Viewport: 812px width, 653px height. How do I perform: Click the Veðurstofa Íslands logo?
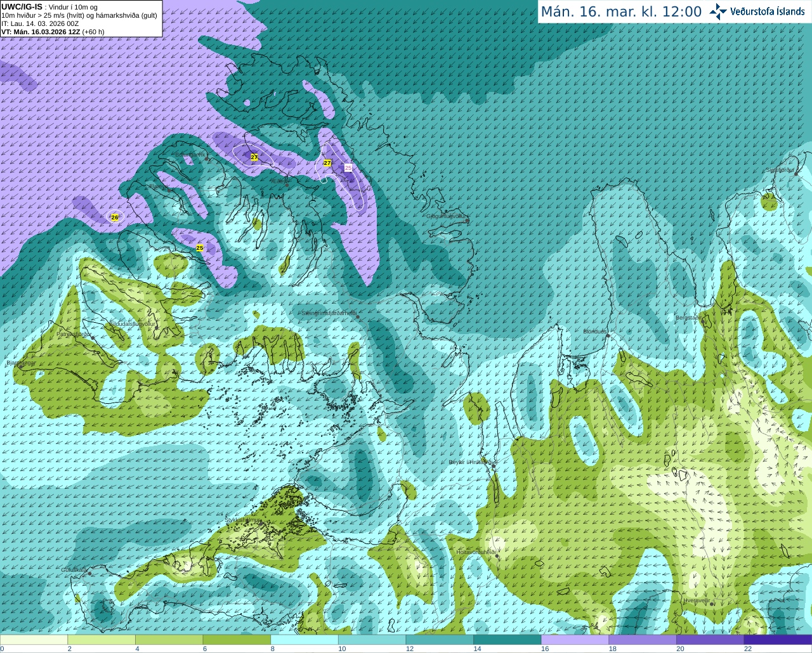point(757,11)
